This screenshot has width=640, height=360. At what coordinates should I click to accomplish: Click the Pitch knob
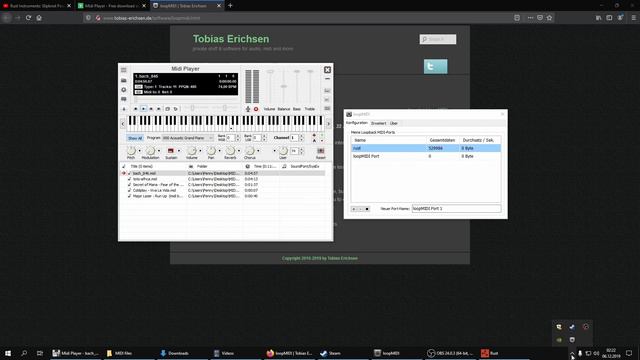(x=131, y=151)
